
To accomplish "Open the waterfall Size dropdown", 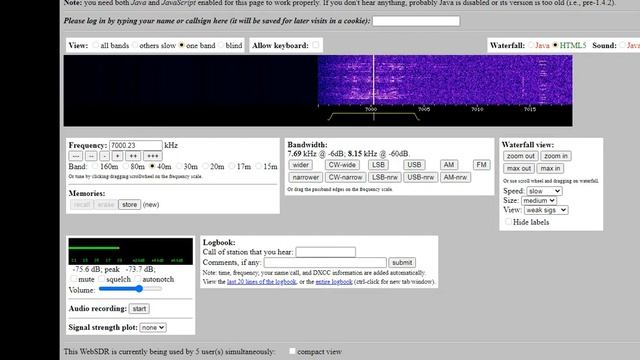I will tap(539, 200).
